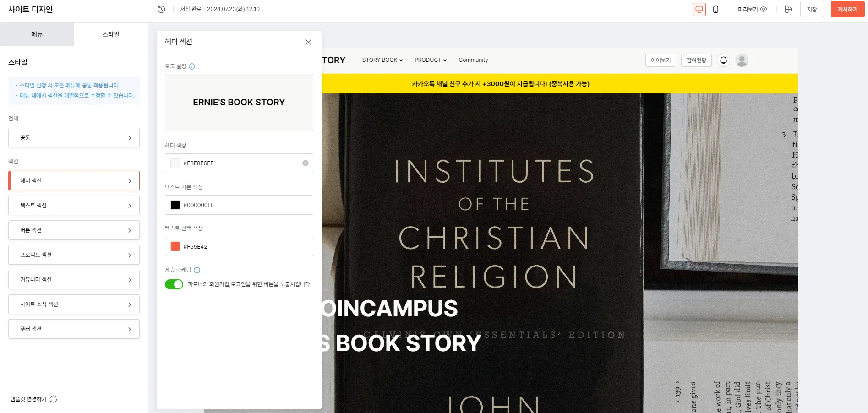Click the 사이트 디자인 title

pos(31,9)
